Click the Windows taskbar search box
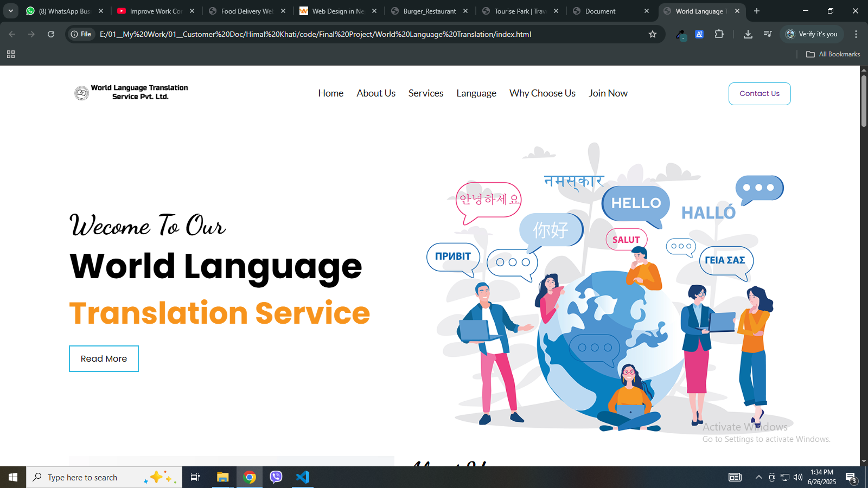The width and height of the screenshot is (868, 488). (x=87, y=477)
